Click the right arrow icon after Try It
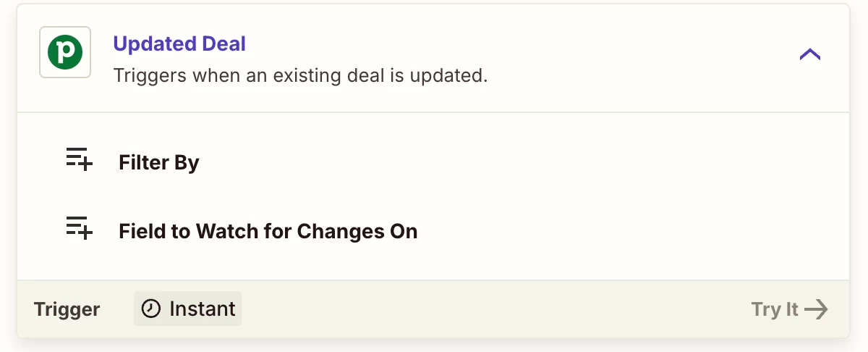 (x=817, y=310)
